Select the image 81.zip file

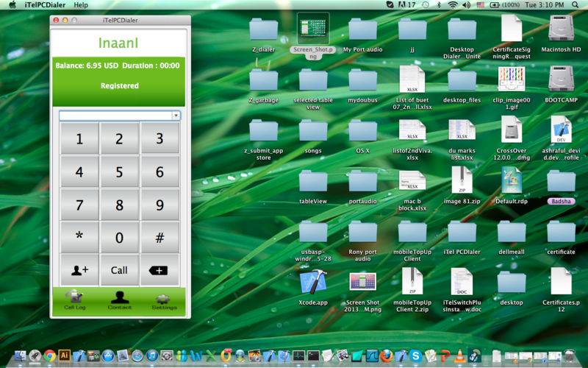[462, 180]
